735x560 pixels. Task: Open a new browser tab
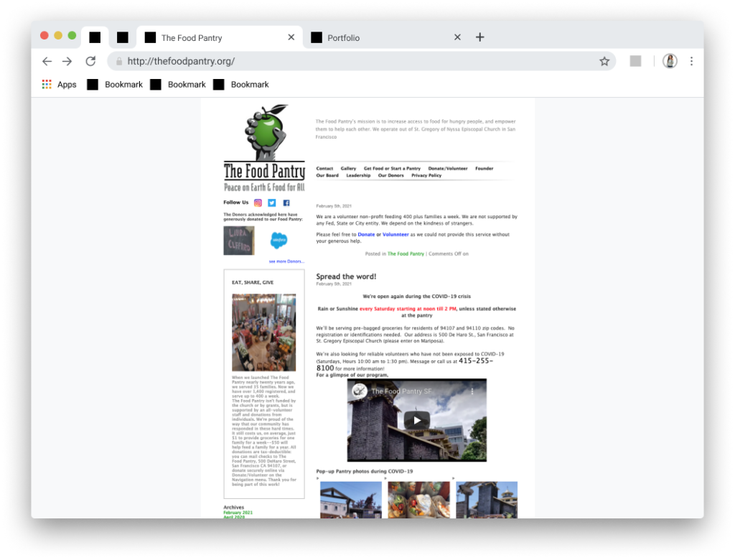pos(480,37)
